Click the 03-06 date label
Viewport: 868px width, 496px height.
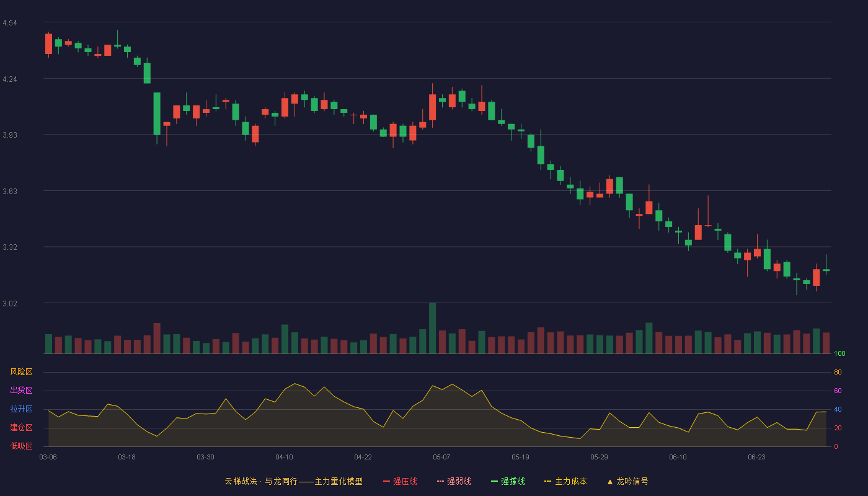48,457
